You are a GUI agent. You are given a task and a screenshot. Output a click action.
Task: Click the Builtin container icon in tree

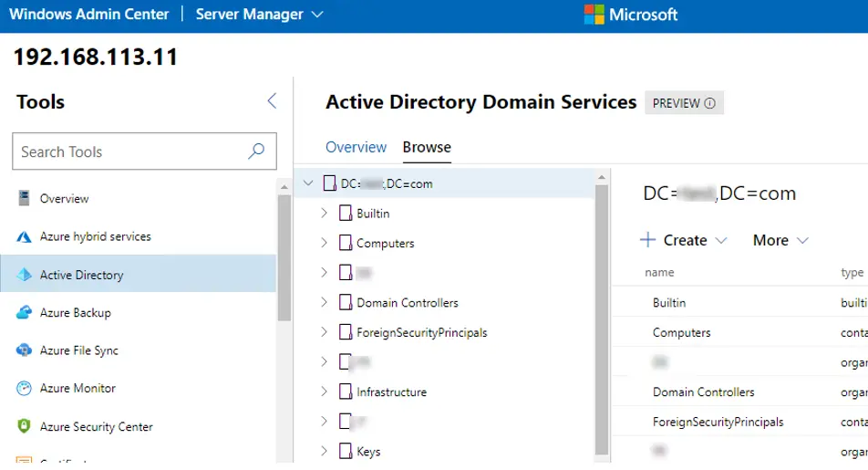tap(346, 213)
